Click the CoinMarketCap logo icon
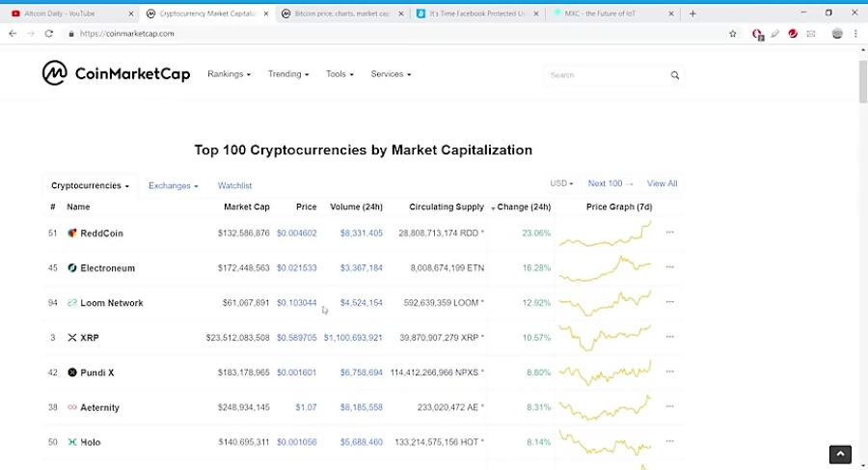This screenshot has height=470, width=868. pyautogui.click(x=54, y=73)
